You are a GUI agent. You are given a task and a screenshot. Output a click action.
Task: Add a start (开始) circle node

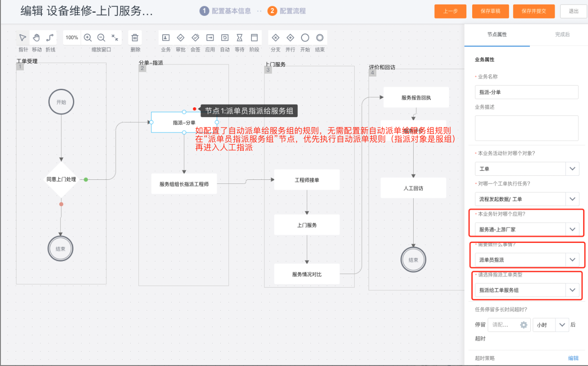pos(305,37)
